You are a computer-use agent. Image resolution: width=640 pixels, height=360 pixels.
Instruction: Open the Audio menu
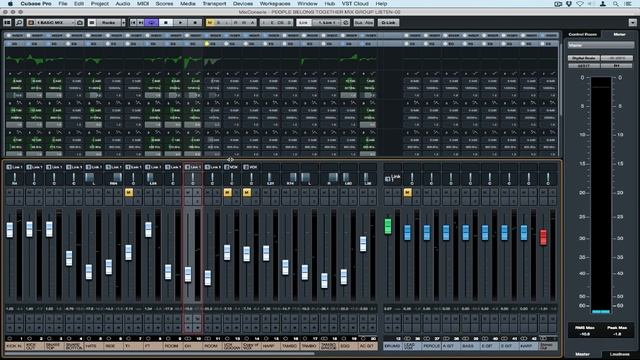click(122, 4)
